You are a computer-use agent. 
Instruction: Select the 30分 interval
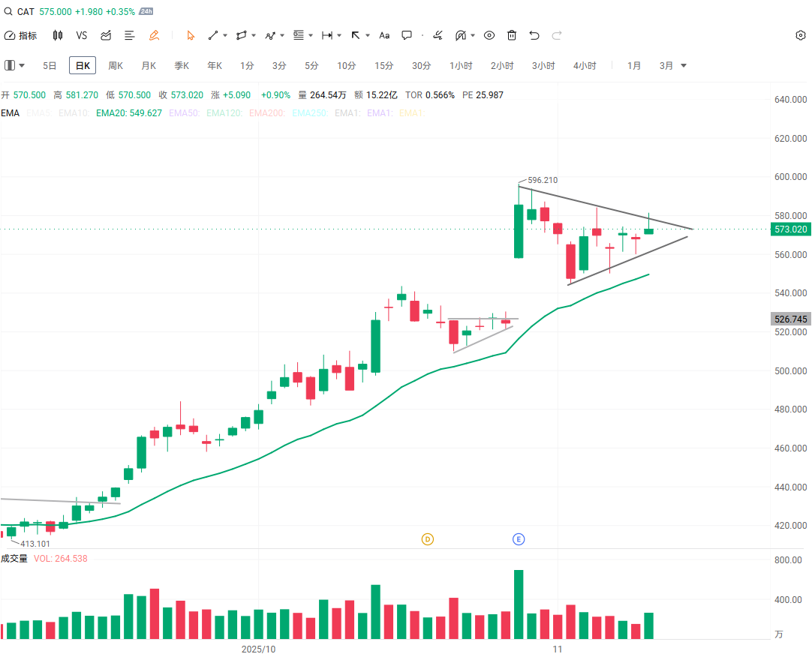tap(422, 66)
